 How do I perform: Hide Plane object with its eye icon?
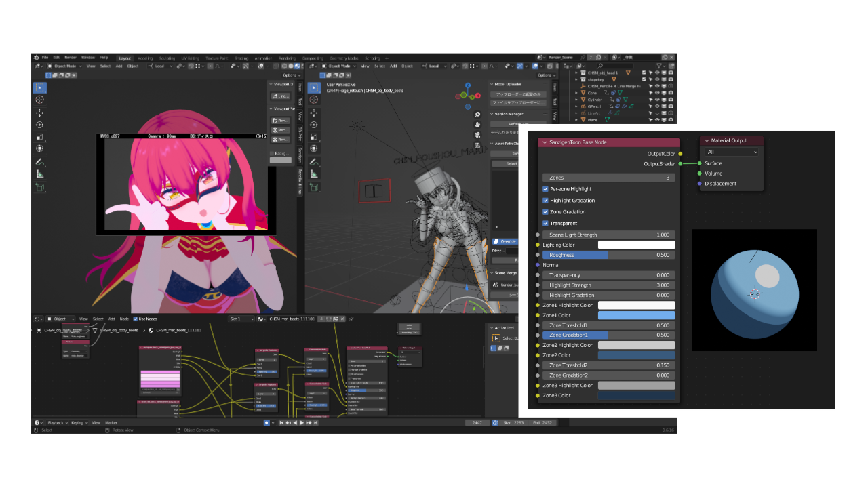(657, 119)
